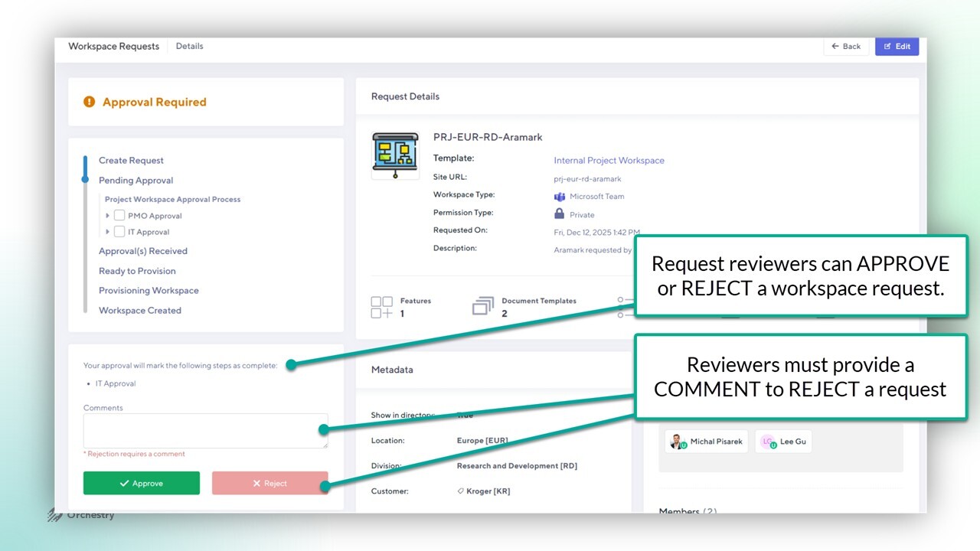Select the Provisioning Workspace step
The image size is (980, 551).
click(149, 291)
